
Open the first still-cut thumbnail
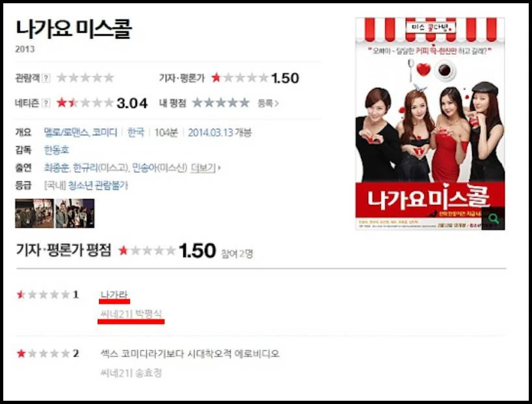coord(34,213)
